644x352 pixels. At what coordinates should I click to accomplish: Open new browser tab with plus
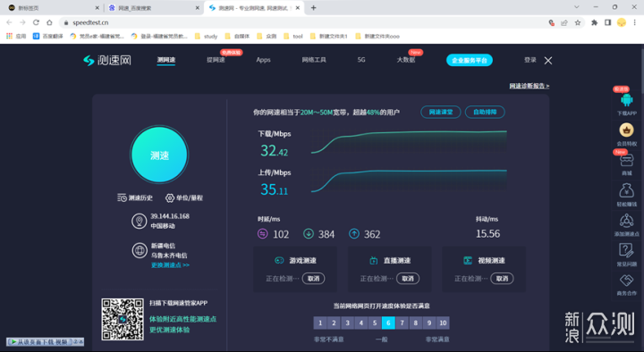[313, 8]
